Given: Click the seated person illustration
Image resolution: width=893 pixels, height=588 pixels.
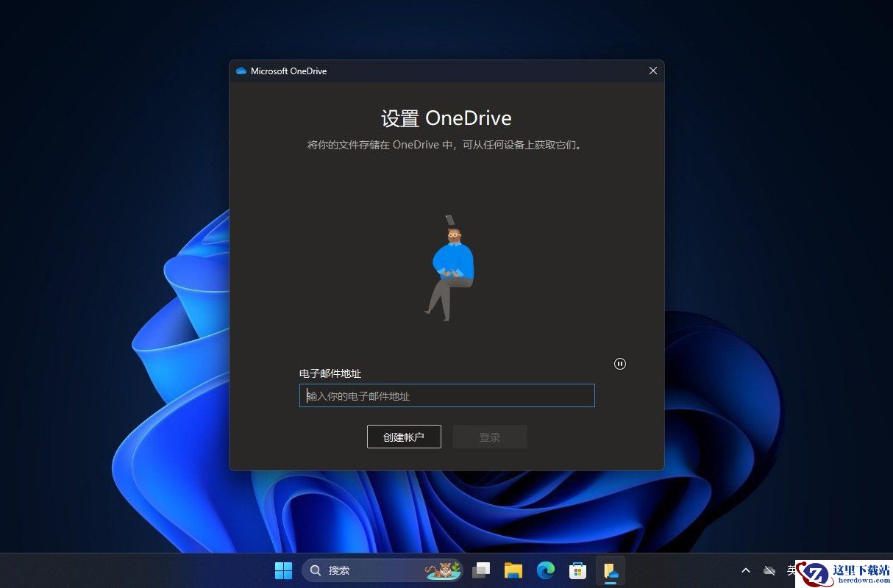Looking at the screenshot, I should [x=449, y=268].
